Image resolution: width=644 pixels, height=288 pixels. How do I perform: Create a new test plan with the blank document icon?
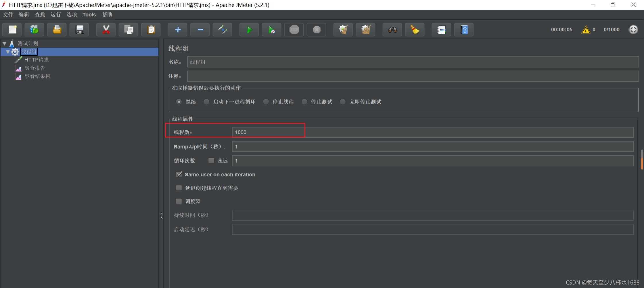pyautogui.click(x=12, y=30)
